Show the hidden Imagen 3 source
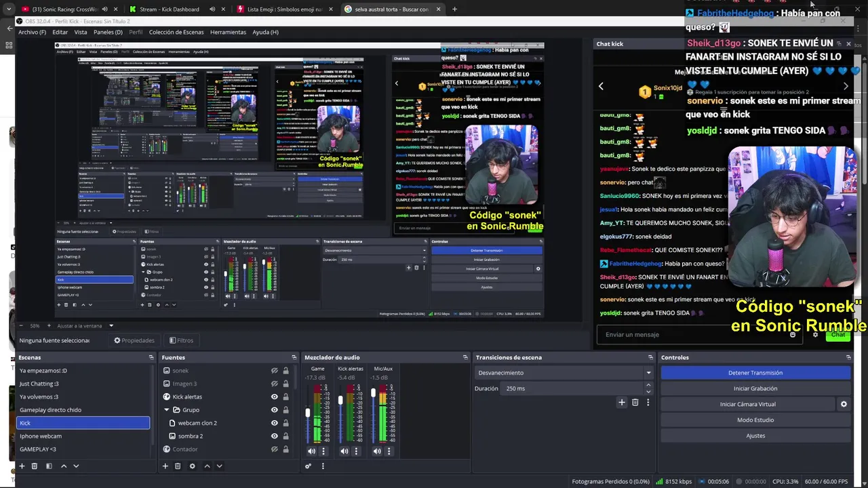This screenshot has width=868, height=488. (274, 384)
